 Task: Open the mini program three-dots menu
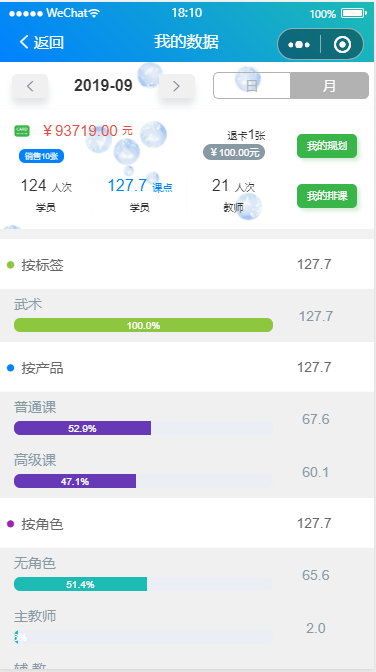(x=299, y=44)
